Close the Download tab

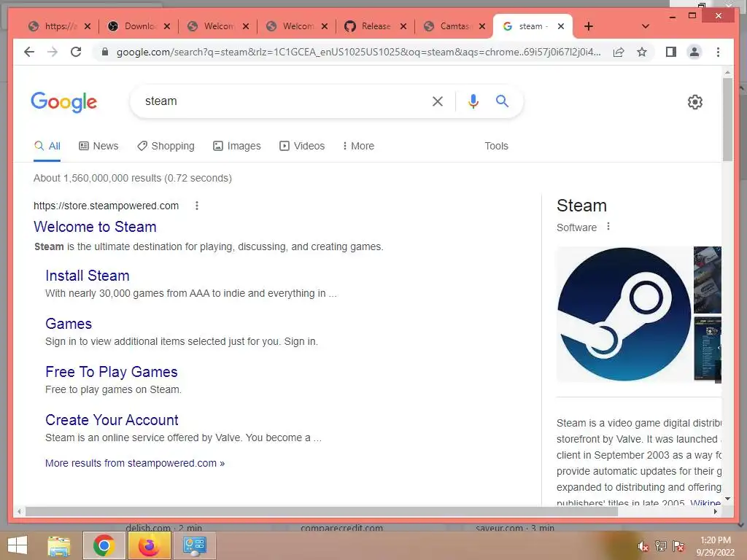tap(167, 26)
